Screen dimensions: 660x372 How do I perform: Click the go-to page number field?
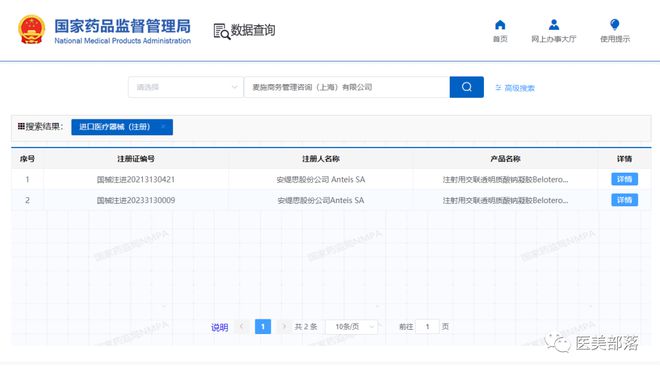click(427, 327)
